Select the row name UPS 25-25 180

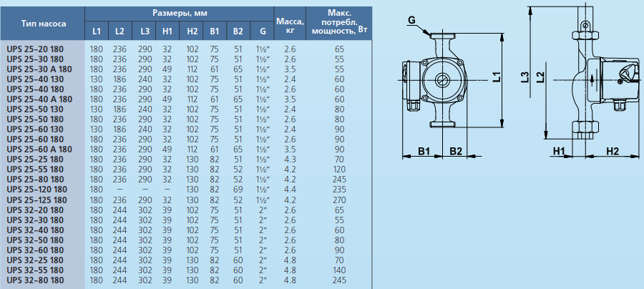35,160
